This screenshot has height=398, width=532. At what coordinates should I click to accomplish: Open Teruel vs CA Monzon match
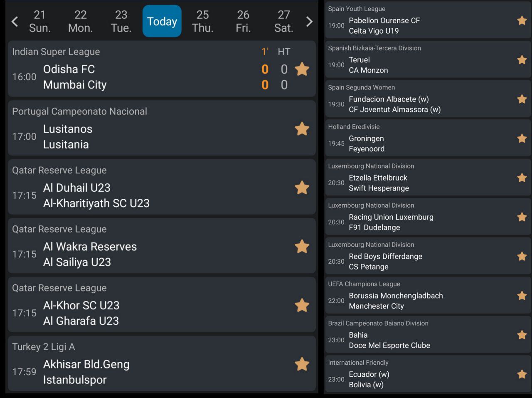coord(416,65)
